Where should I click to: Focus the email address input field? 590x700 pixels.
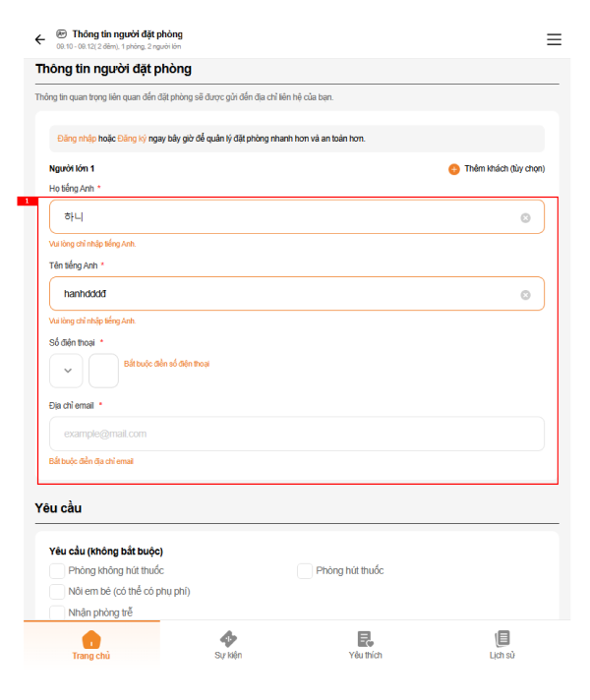pos(295,434)
